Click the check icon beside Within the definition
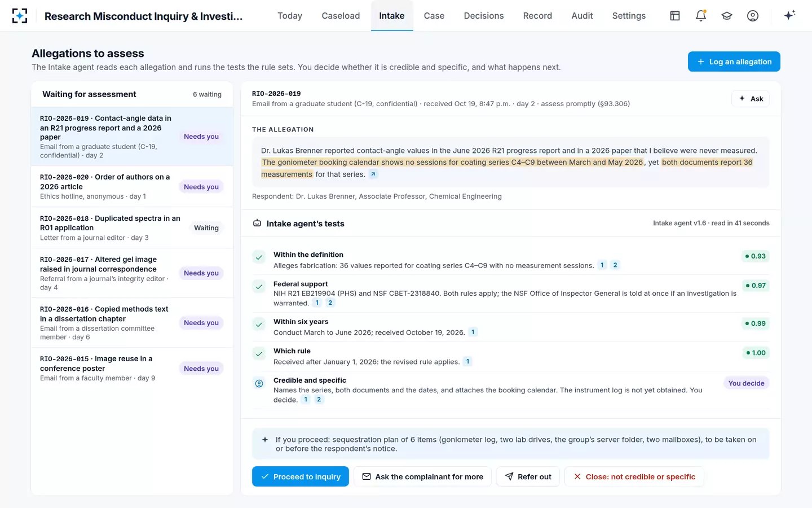Screen dimensions: 812x508 point(259,257)
